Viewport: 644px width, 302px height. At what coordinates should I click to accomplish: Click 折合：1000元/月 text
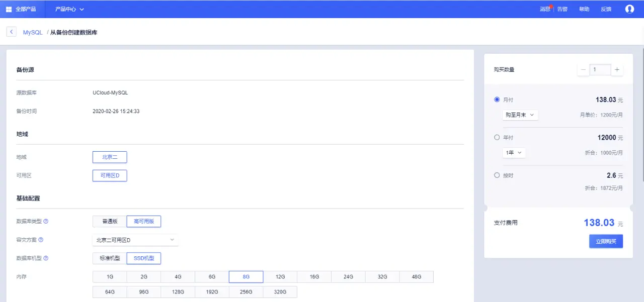pos(604,153)
